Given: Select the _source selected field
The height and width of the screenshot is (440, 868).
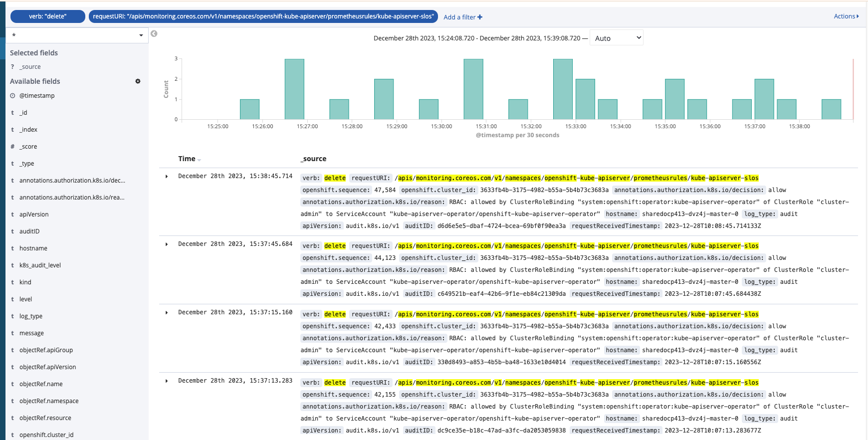Looking at the screenshot, I should point(30,67).
